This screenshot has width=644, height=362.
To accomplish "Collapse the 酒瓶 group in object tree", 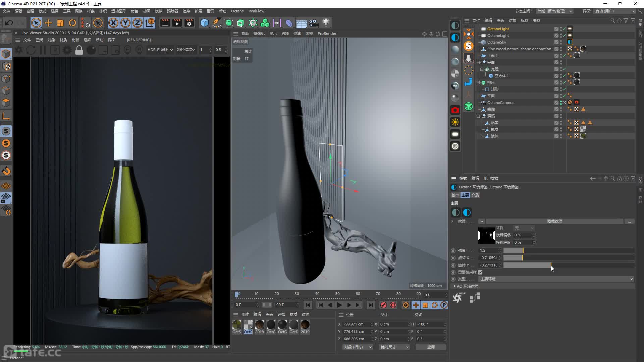I will 478,116.
